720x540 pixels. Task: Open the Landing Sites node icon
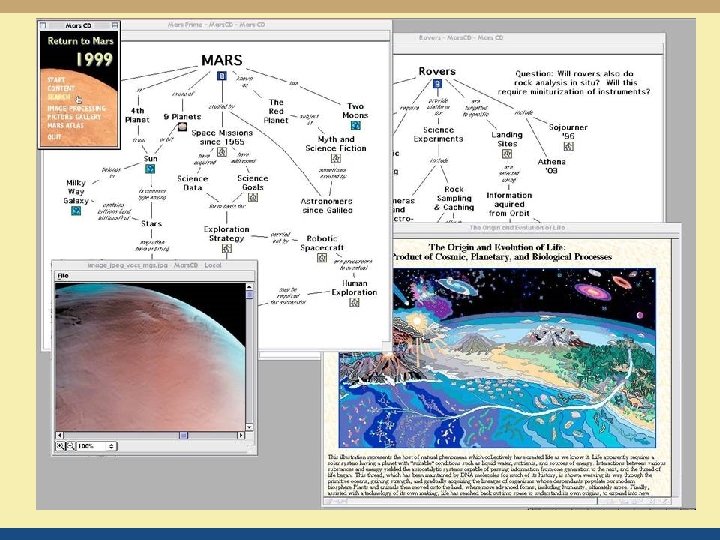[507, 154]
